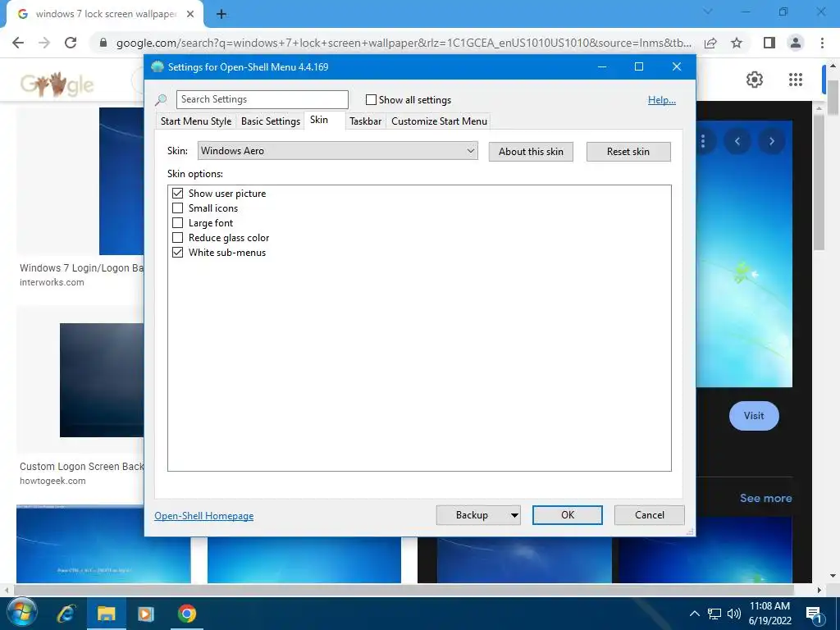Screen dimensions: 840x630
Task: Cancel the Open-Shell settings dialog
Action: 650,515
